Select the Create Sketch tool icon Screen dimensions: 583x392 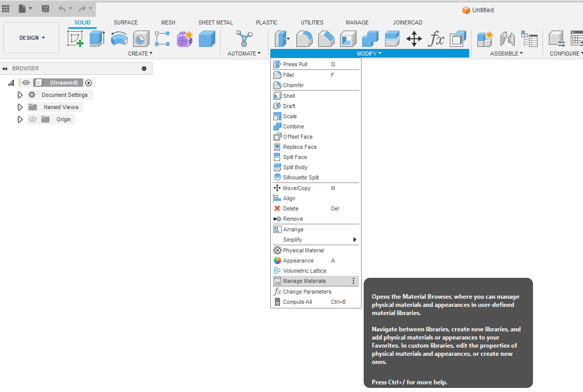(x=75, y=39)
